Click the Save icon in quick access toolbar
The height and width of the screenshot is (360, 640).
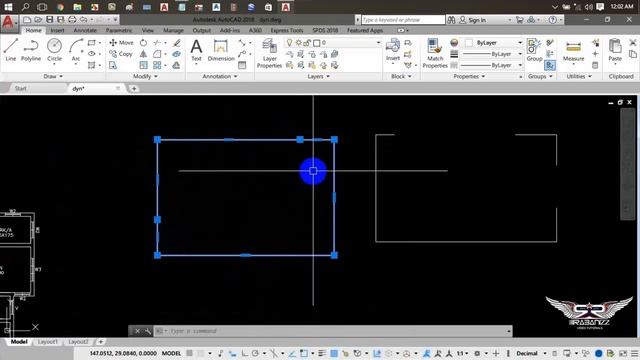49,20
